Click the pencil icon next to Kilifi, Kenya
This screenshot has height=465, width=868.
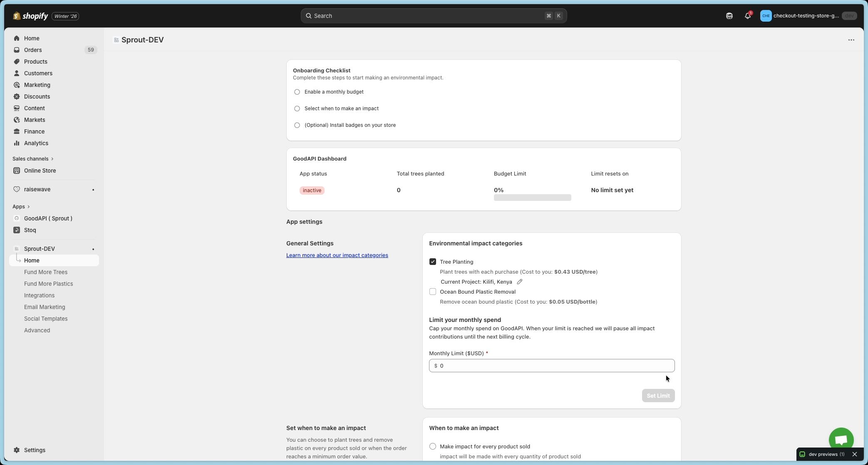pos(519,282)
